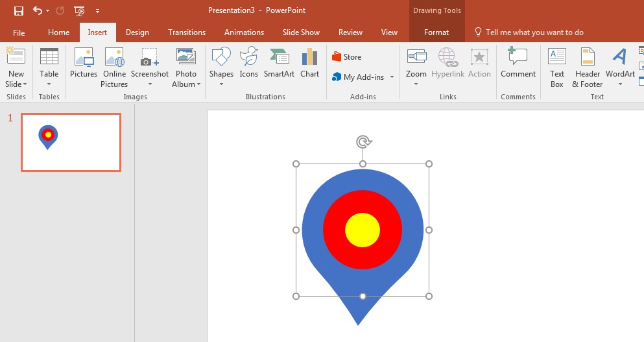Switch to the Home tab

(x=59, y=32)
